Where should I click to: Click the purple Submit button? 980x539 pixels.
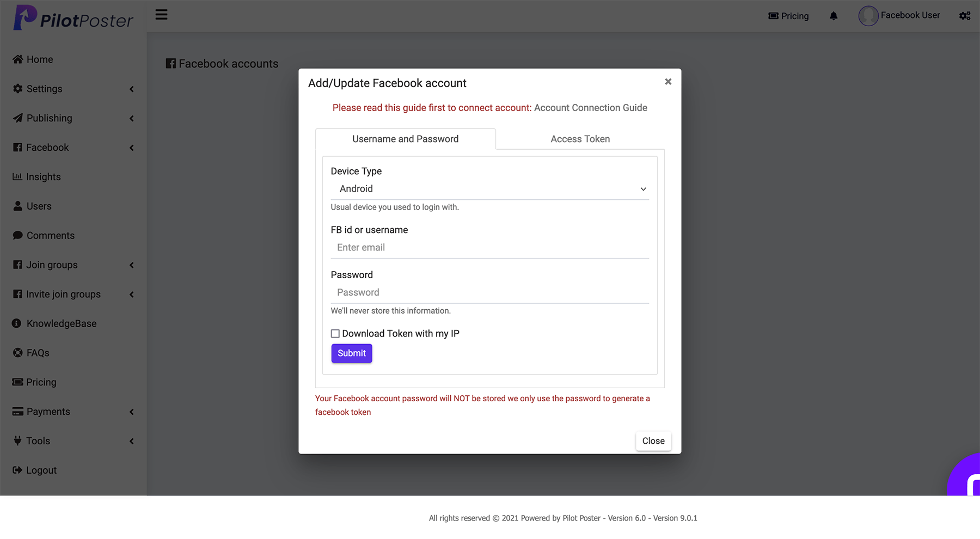[352, 353]
